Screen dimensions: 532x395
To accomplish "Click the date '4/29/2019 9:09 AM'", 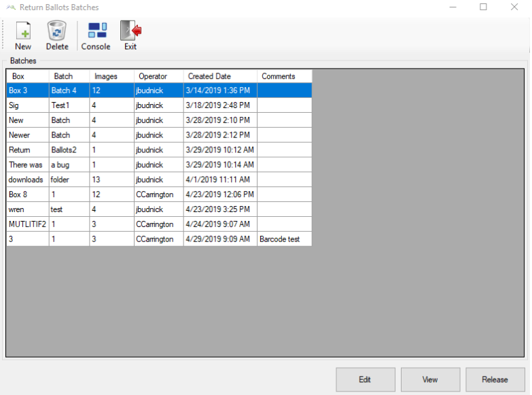I will pos(220,239).
